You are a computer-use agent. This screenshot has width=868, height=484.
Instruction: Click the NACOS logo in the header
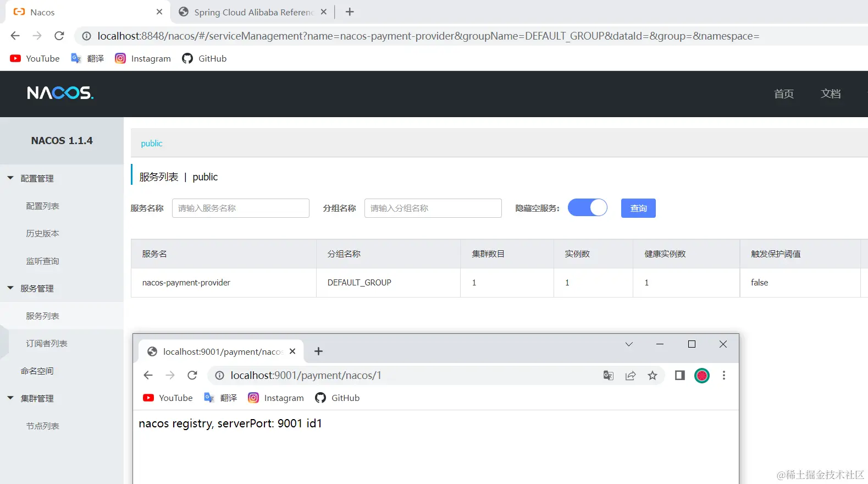[60, 93]
